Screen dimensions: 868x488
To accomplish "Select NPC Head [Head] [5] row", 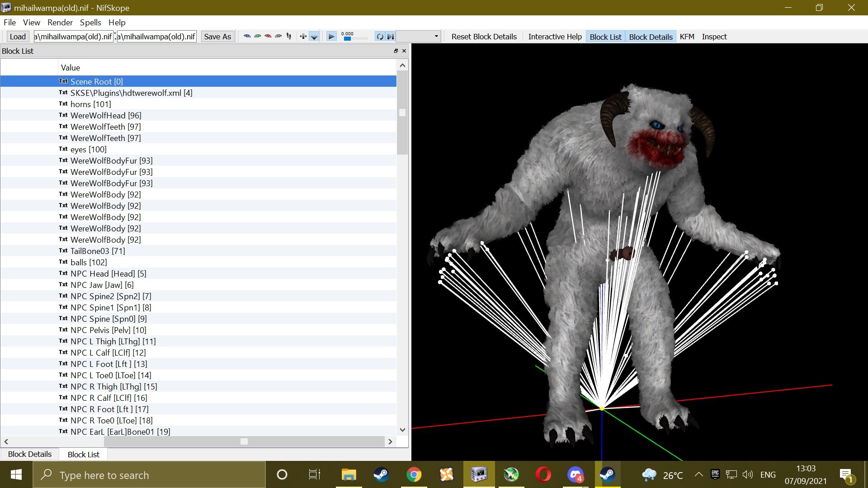I will [198, 273].
